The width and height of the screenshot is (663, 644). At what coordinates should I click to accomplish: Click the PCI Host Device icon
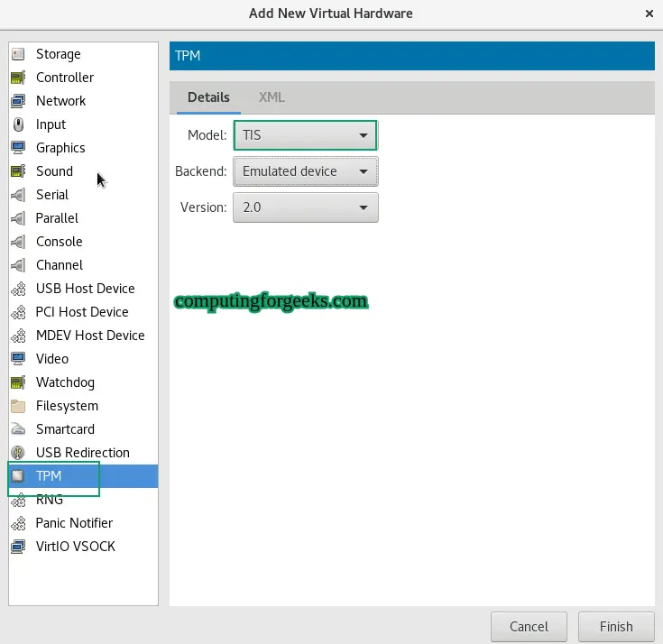18,312
